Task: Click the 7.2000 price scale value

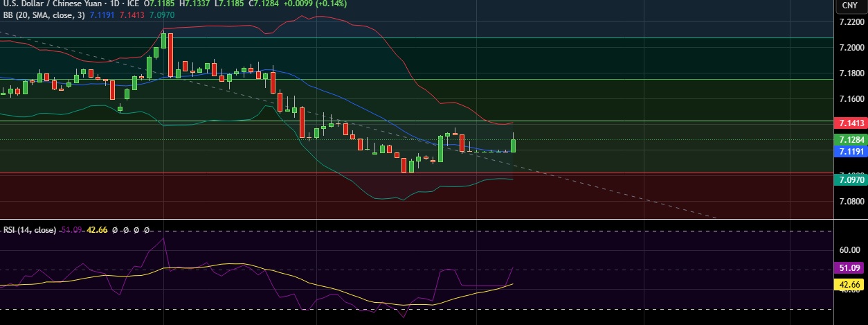Action: [x=851, y=48]
